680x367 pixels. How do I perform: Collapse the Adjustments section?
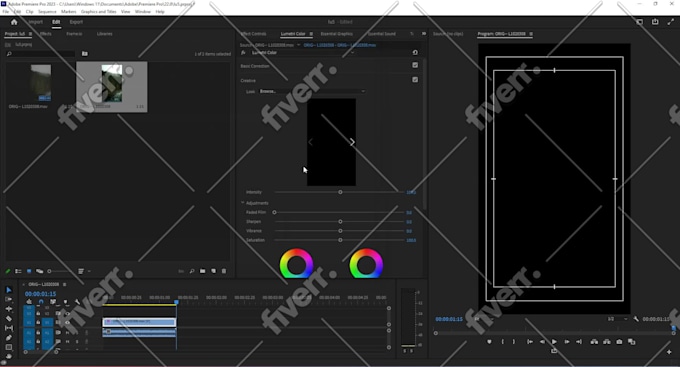click(x=242, y=203)
